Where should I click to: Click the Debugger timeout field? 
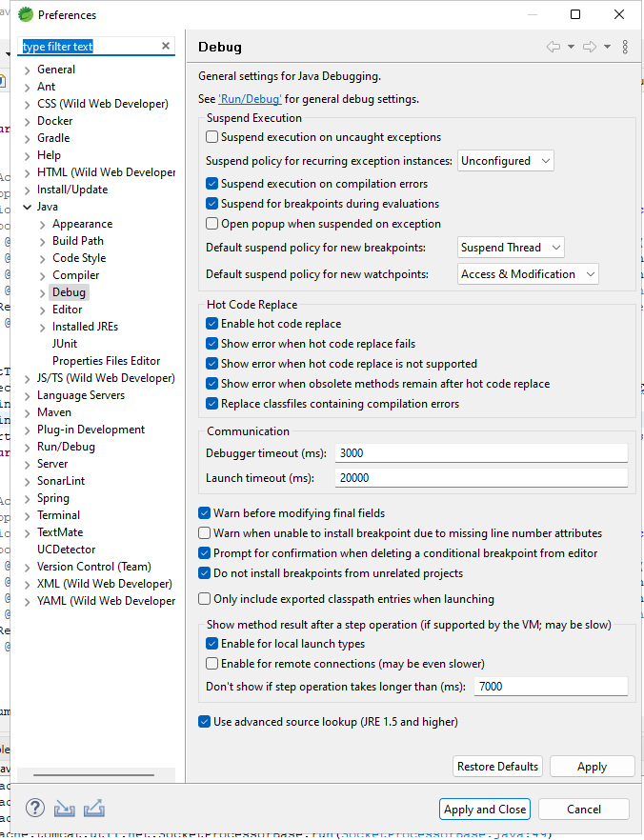481,453
